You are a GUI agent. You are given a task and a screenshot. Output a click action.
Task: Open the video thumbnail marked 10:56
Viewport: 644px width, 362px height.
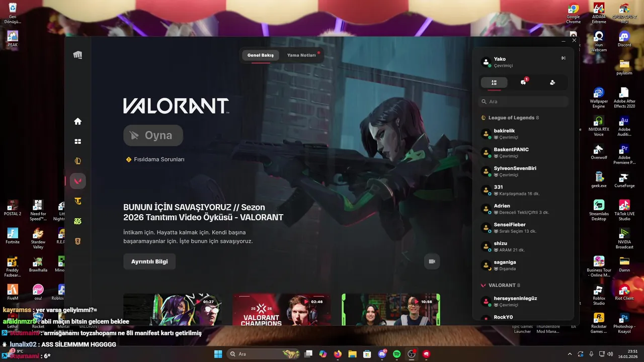(391, 309)
